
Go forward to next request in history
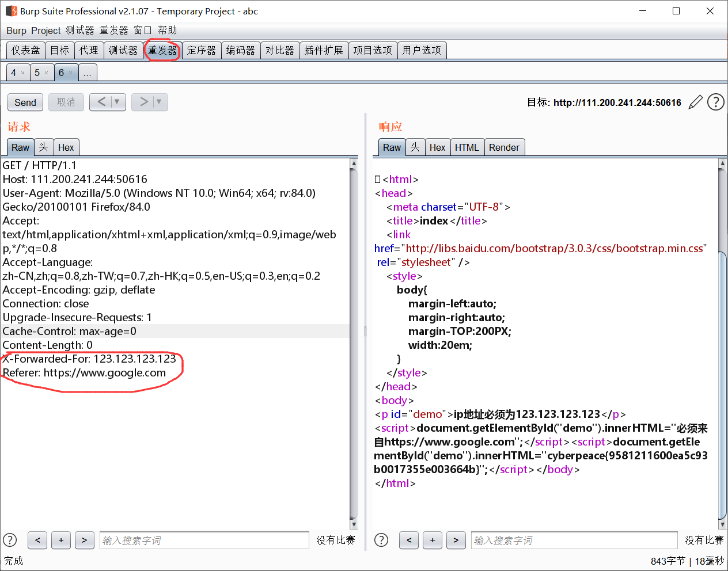(x=143, y=102)
